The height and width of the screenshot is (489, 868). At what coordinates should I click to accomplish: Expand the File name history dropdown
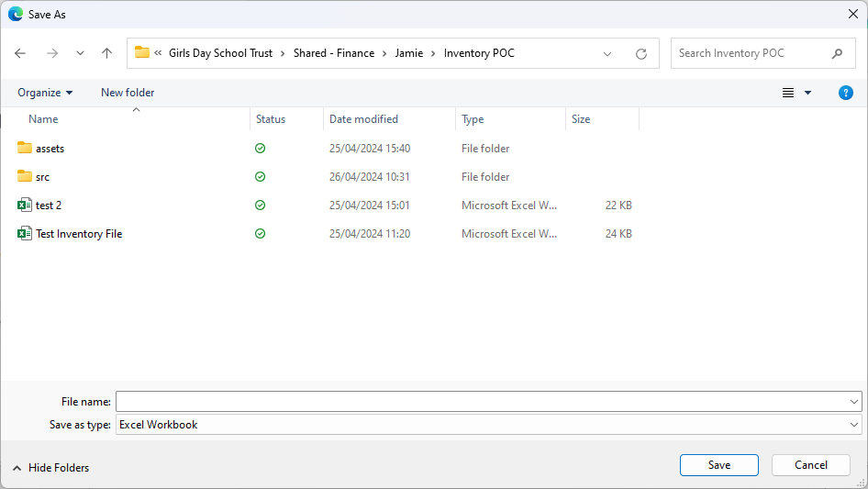854,402
